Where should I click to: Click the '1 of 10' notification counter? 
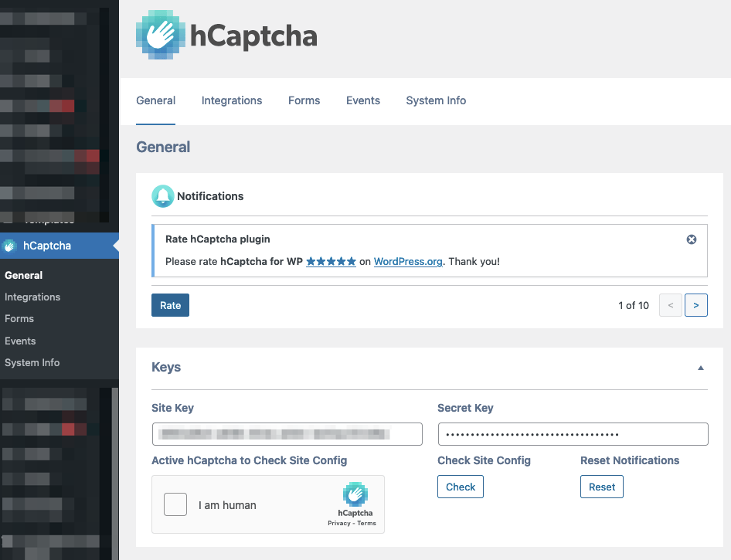(x=634, y=306)
